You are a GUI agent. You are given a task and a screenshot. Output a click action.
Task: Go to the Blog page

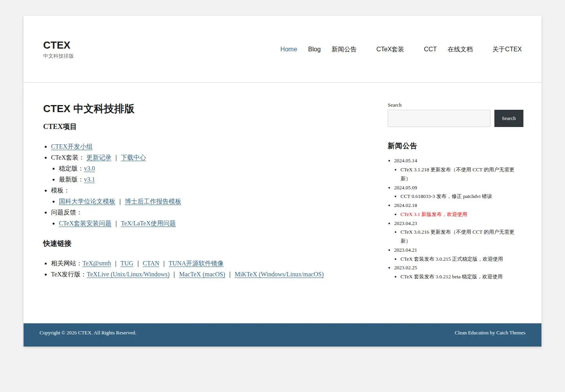point(314,49)
